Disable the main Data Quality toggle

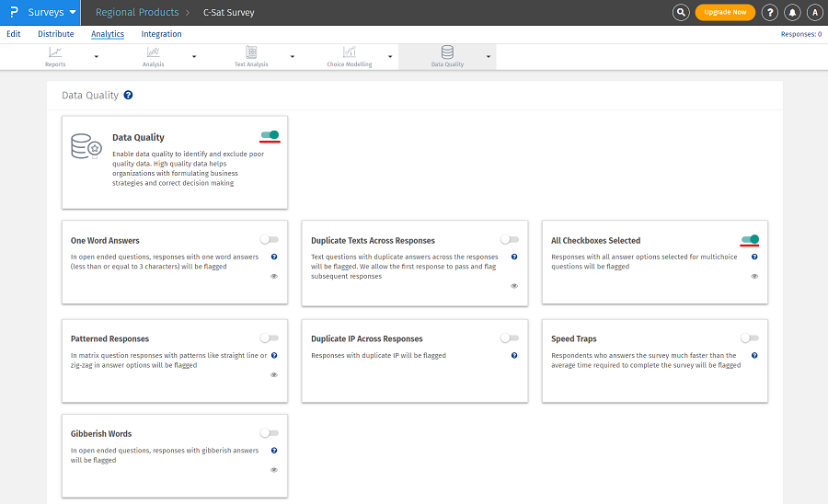270,135
